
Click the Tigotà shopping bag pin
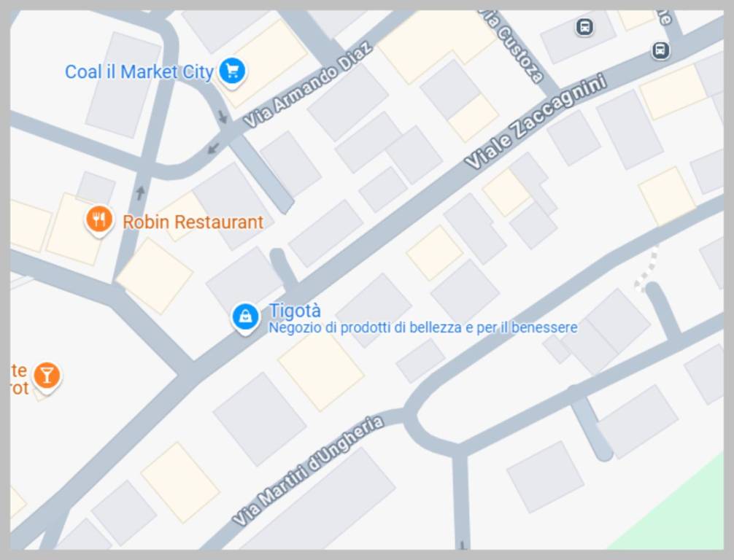pyautogui.click(x=245, y=318)
